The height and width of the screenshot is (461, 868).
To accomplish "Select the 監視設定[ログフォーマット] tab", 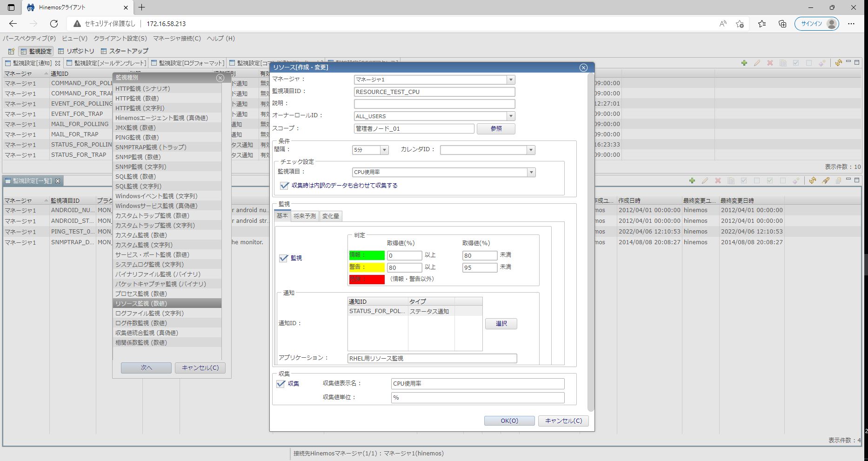I will [188, 63].
